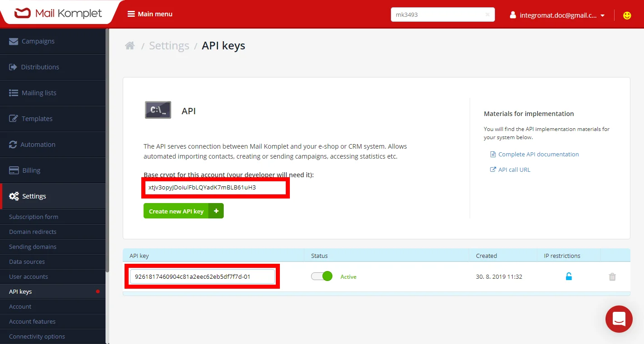The width and height of the screenshot is (644, 344).
Task: Click the sidebar vertical scrollbar
Action: (x=107, y=150)
